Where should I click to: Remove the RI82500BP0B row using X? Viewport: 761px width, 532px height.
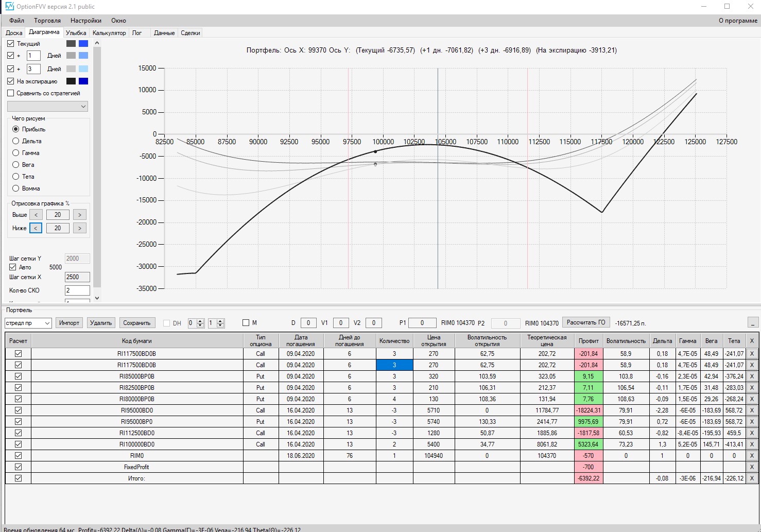click(752, 388)
